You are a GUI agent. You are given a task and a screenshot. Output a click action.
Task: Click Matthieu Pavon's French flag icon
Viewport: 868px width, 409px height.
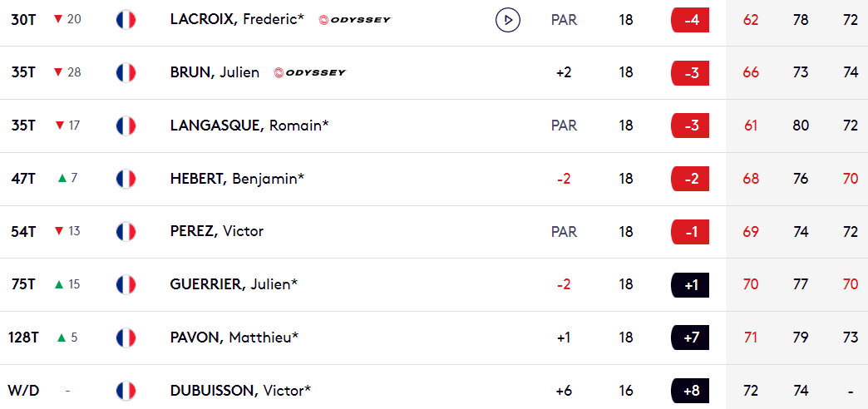(x=126, y=338)
